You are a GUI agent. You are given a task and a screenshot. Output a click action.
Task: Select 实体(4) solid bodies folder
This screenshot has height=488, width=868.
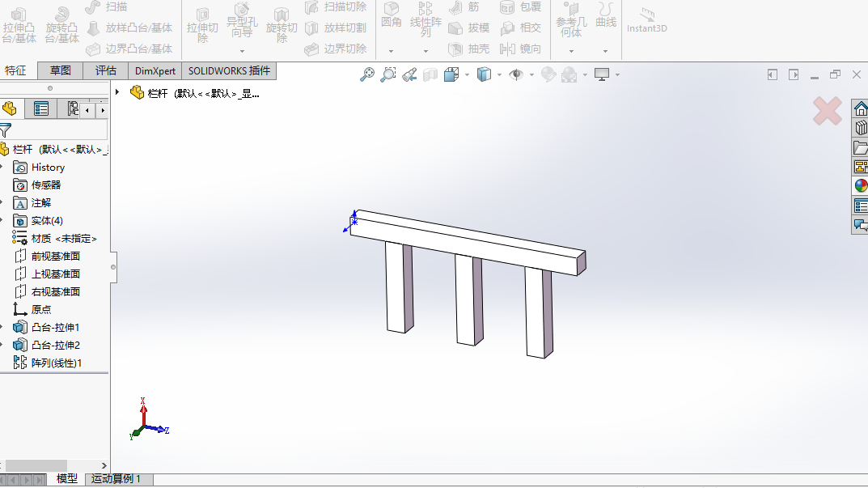tap(38, 220)
